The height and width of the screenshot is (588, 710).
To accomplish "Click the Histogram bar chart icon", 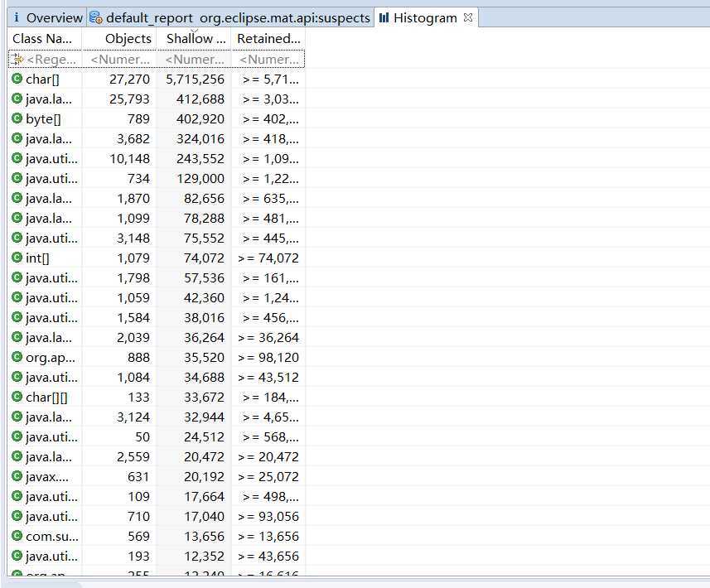I will pos(384,17).
